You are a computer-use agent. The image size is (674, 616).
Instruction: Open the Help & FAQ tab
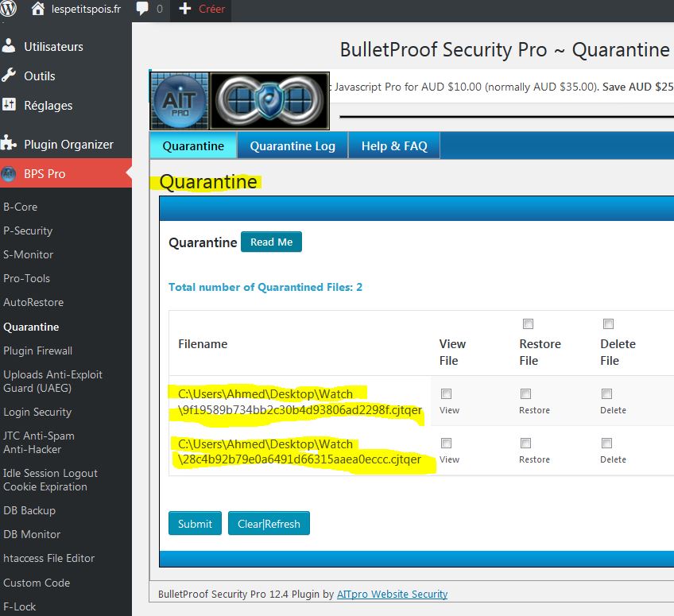[x=394, y=146]
